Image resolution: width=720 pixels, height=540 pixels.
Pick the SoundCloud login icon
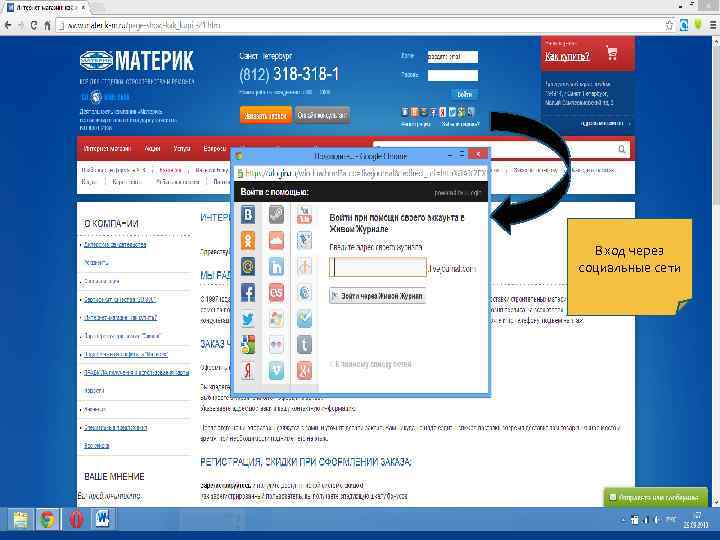pos(276,241)
